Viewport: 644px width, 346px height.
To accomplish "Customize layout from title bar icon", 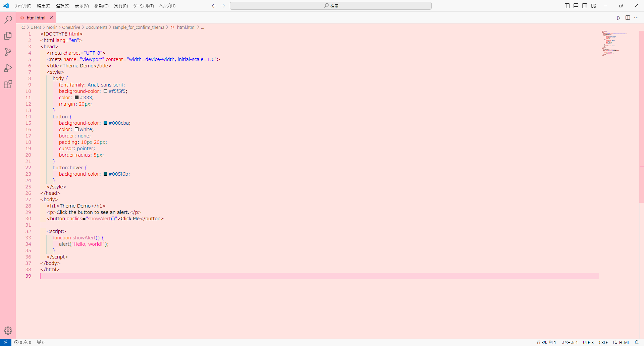I will (x=594, y=6).
